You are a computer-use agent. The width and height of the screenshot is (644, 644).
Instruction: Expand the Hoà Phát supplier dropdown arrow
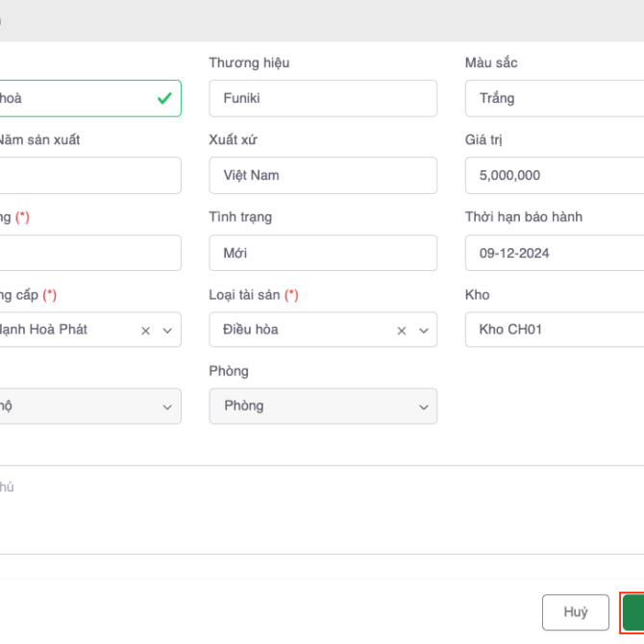(x=167, y=330)
